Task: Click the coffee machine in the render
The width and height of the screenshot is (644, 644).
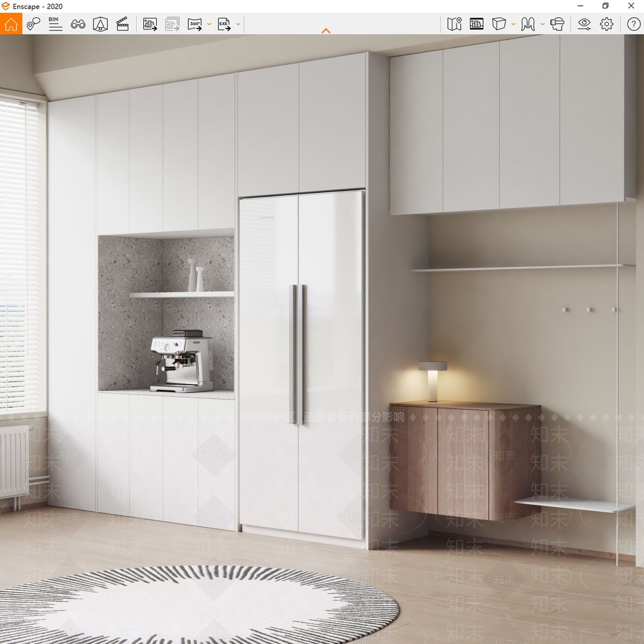Action: click(x=182, y=361)
